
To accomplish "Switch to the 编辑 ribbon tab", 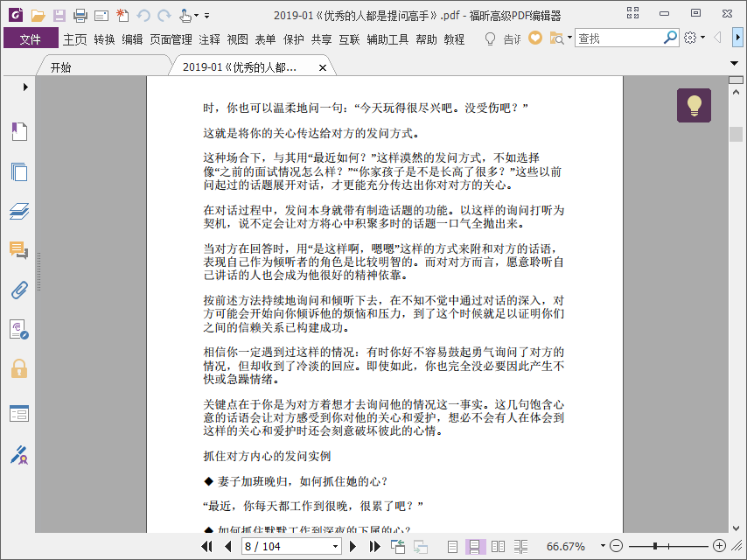I will [x=132, y=39].
